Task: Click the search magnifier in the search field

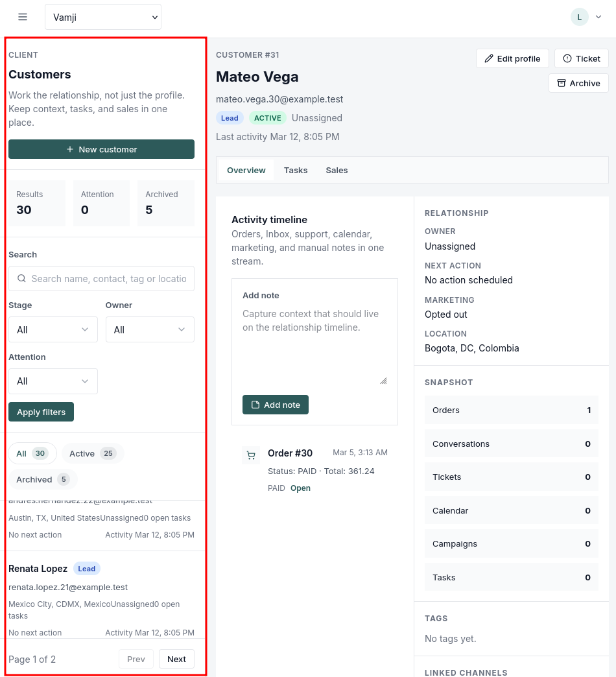Action: (21, 278)
